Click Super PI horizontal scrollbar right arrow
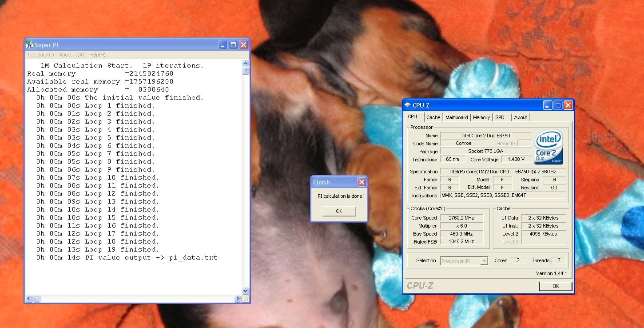The height and width of the screenshot is (328, 644). pyautogui.click(x=238, y=299)
